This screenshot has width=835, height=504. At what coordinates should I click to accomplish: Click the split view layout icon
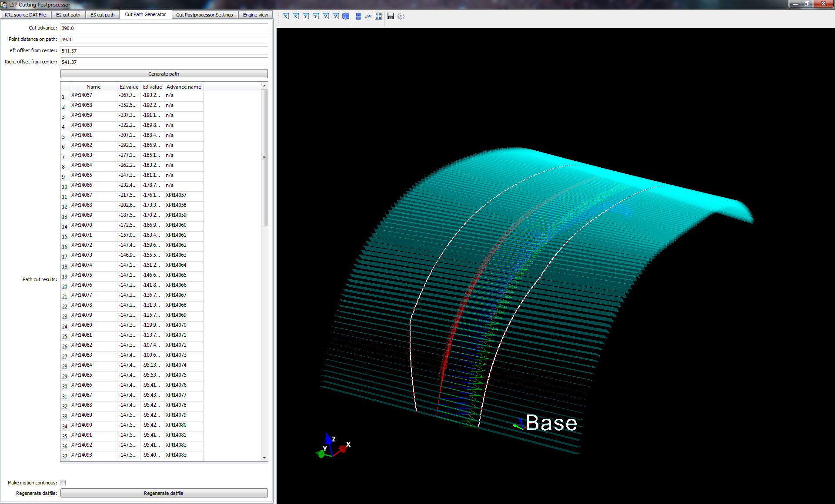[358, 16]
